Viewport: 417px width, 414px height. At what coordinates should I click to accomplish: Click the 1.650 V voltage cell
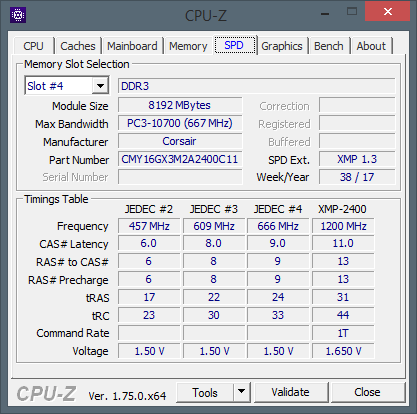[x=343, y=351]
